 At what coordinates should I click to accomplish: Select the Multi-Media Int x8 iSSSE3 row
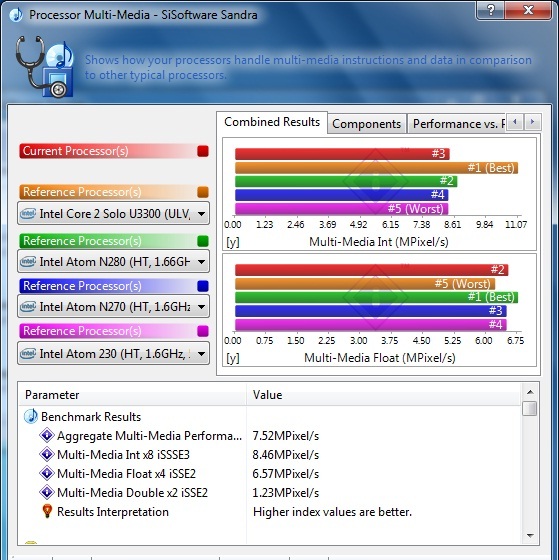pyautogui.click(x=270, y=455)
